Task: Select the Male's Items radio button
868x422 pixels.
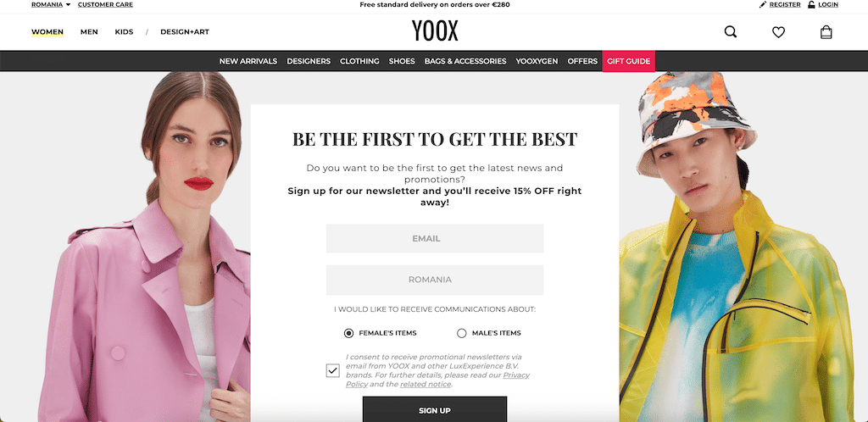Action: 462,333
